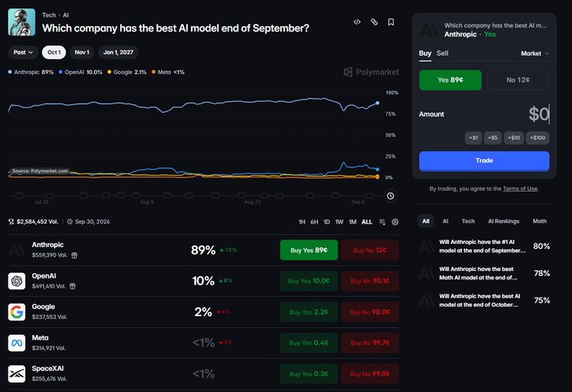
Task: Select the Jan 1, 2027 date pill
Action: coord(119,52)
